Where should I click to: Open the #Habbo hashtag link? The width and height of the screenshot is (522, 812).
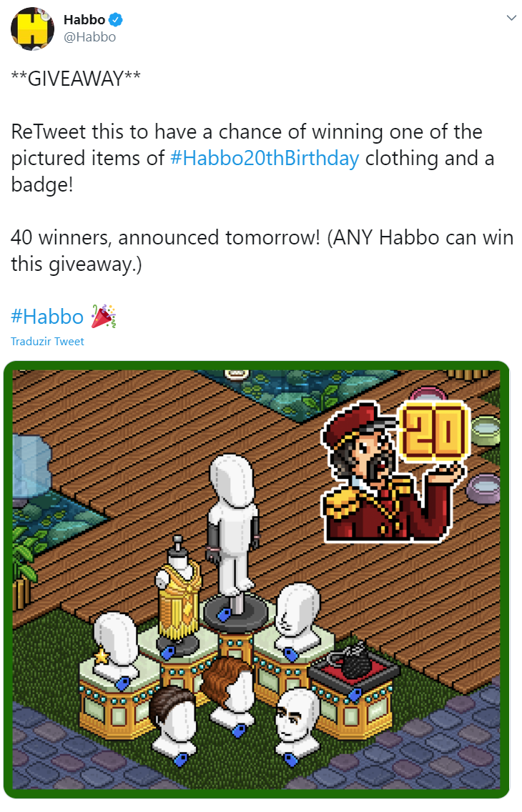(47, 317)
